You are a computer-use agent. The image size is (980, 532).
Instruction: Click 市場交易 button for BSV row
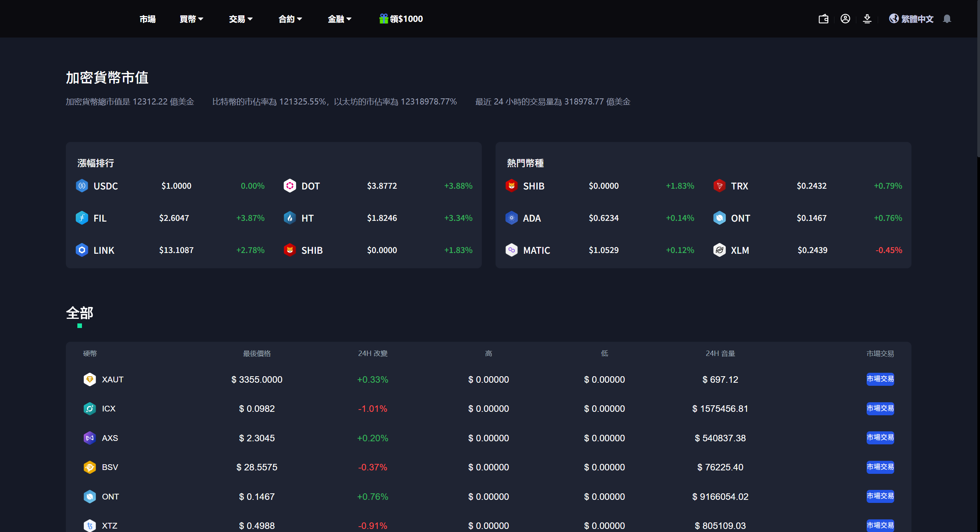click(880, 467)
